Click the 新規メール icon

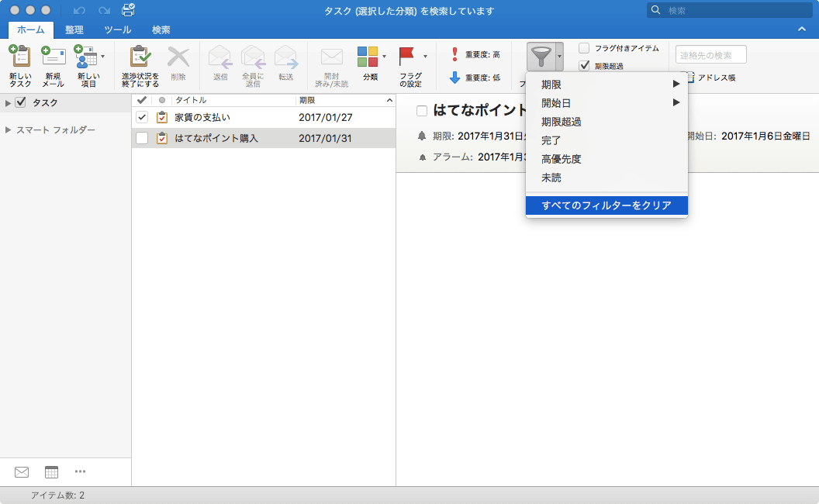[x=53, y=56]
